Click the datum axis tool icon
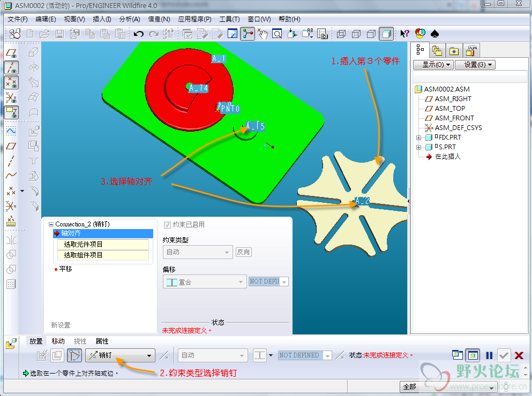This screenshot has width=532, height=396. [11, 161]
